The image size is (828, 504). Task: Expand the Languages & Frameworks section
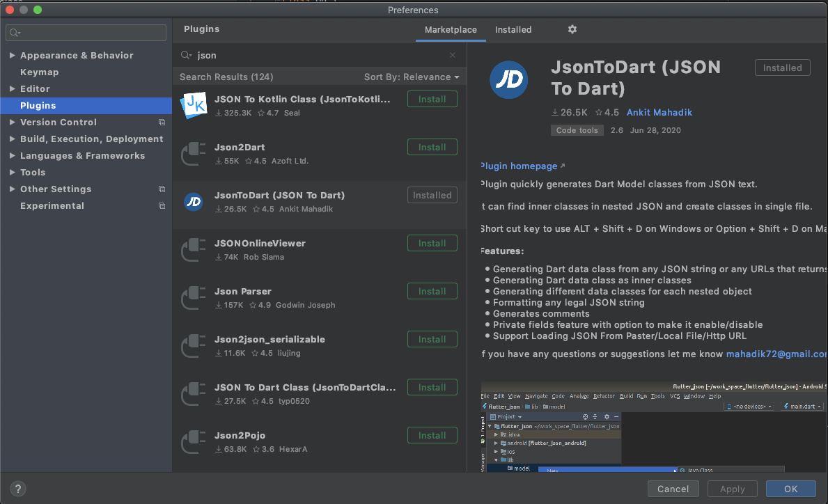13,155
